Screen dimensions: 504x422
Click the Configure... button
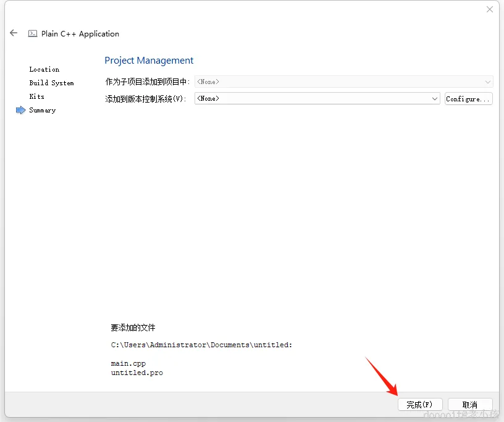click(468, 99)
